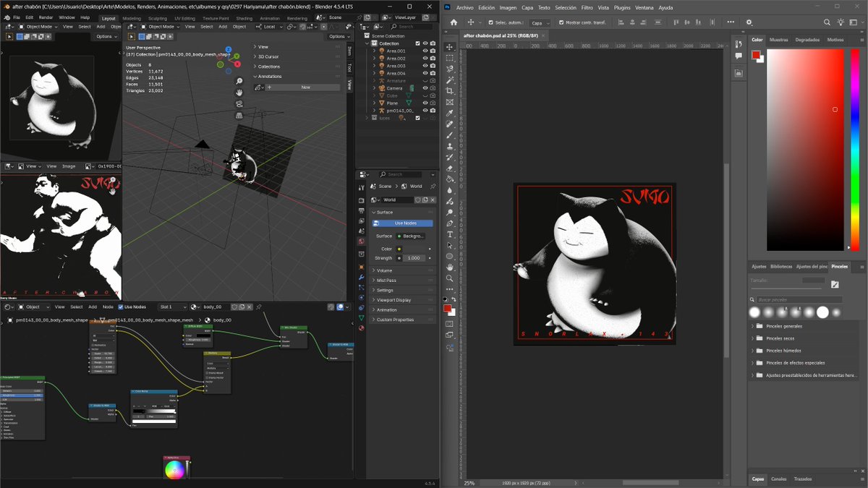Select the Clone Stamp tool
868x488 pixels.
[450, 146]
